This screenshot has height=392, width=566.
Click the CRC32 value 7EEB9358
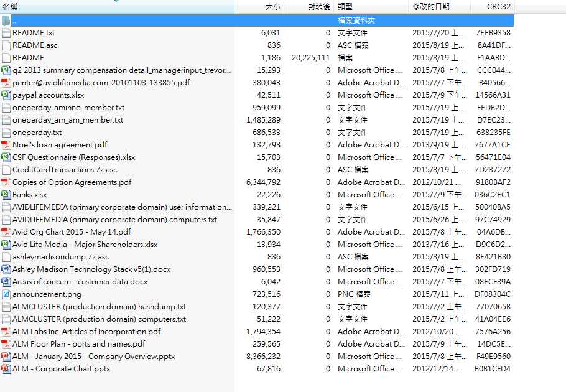pos(493,33)
